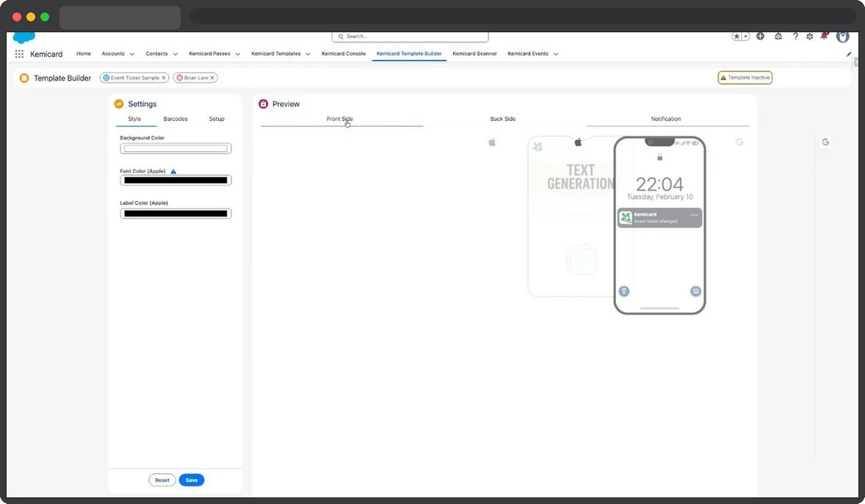Open the Background Color picker

click(175, 148)
